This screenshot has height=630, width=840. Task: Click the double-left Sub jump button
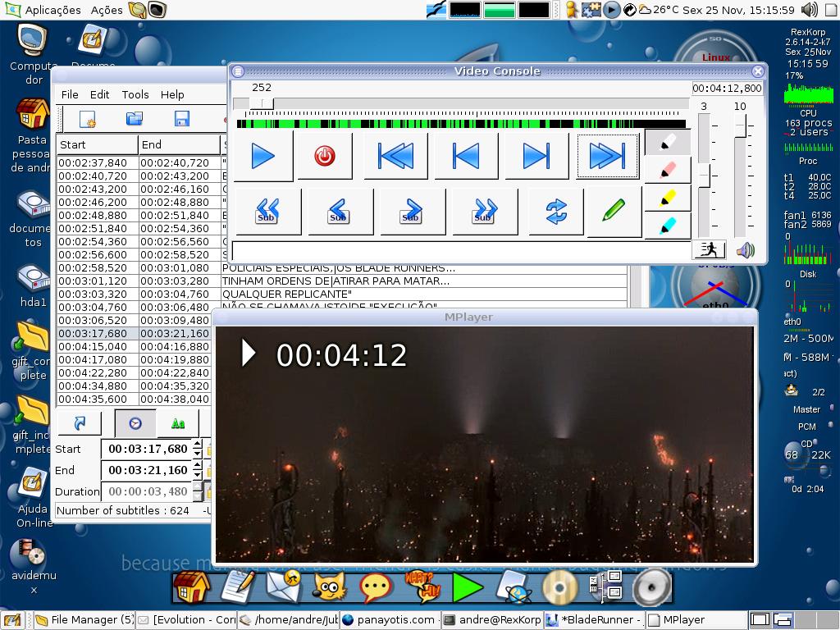[x=268, y=211]
